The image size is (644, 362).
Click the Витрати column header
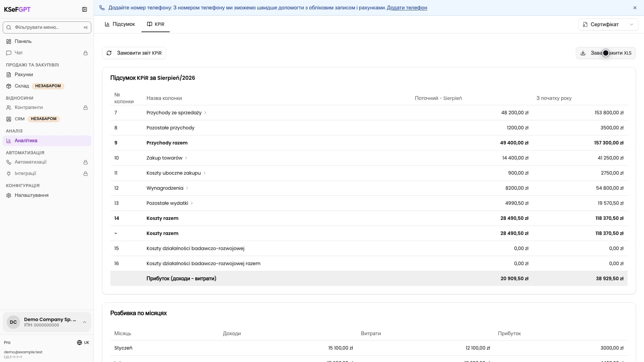[x=371, y=334]
